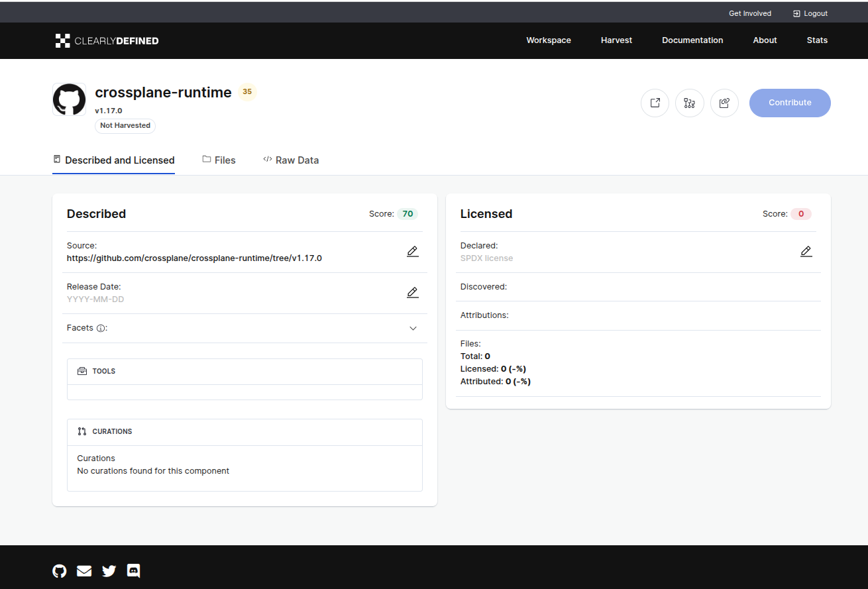The width and height of the screenshot is (868, 589).
Task: Click the TOOLS section header
Action: (244, 372)
